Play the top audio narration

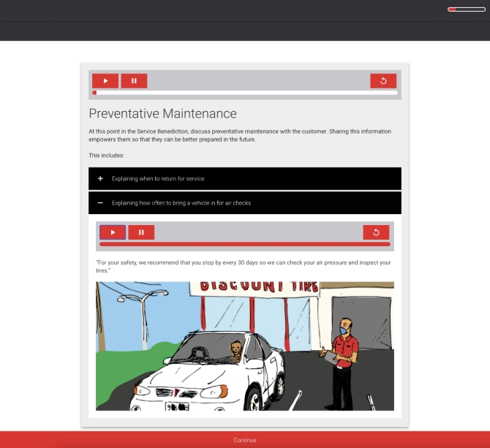click(105, 81)
